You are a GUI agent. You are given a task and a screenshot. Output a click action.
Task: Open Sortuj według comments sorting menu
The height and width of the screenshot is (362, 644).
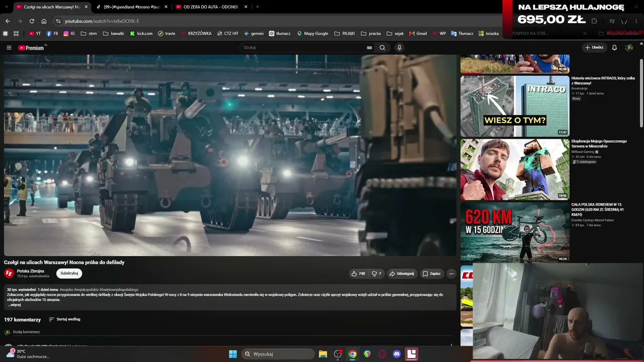64,319
